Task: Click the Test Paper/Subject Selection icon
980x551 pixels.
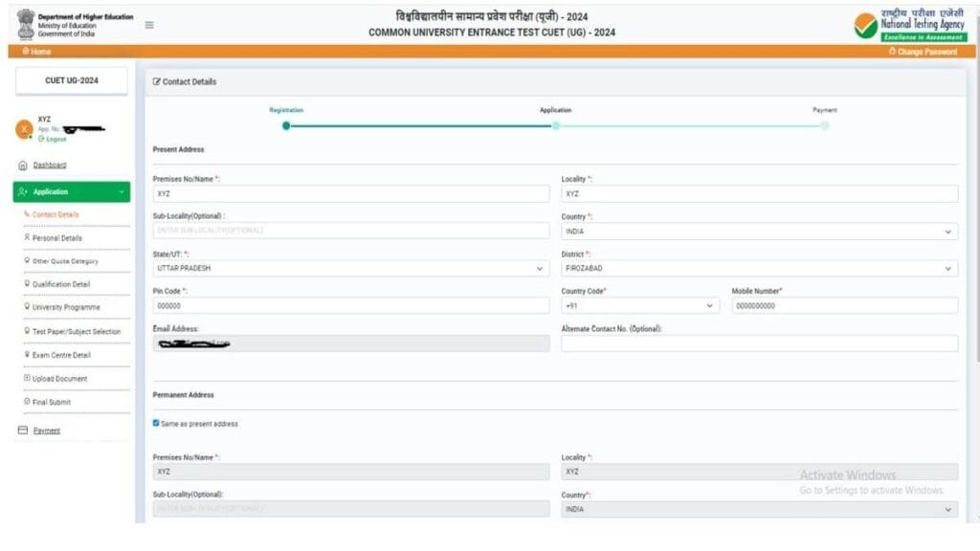Action: pyautogui.click(x=27, y=331)
